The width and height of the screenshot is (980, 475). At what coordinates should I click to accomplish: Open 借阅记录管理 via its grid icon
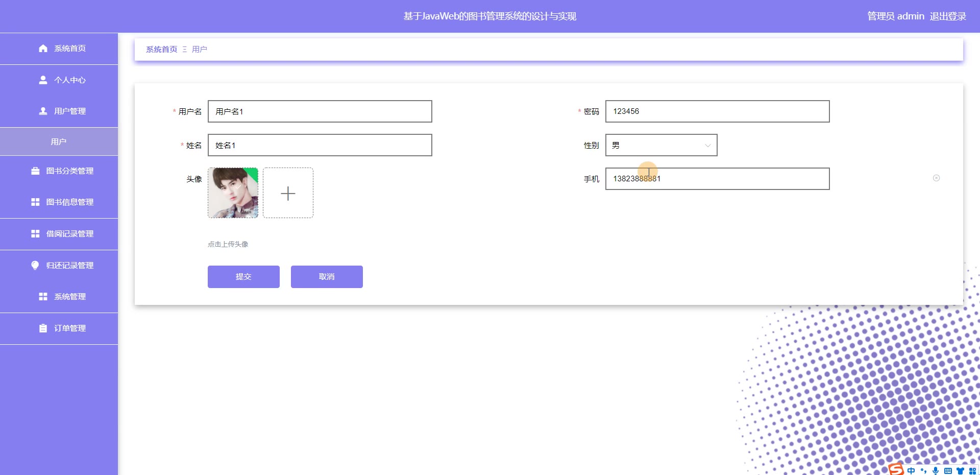click(x=35, y=234)
